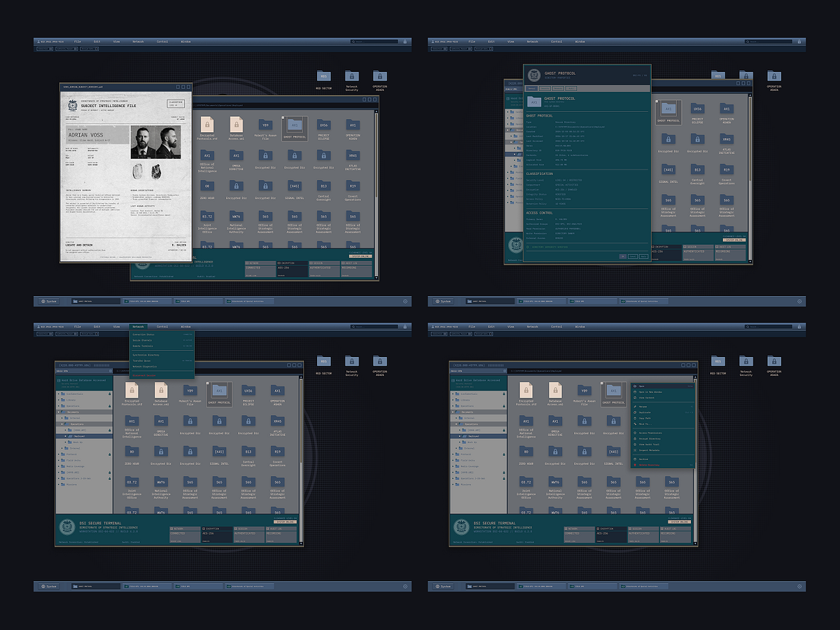Image resolution: width=840 pixels, height=630 pixels.
Task: Open PROJECT ECLIPSE folder in properties-dialog screen
Action: [x=697, y=112]
